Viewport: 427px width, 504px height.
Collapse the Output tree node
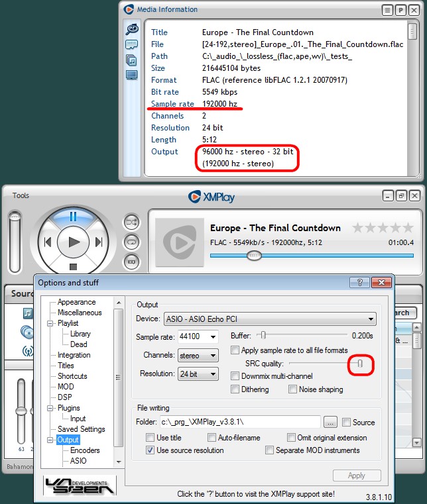50,440
